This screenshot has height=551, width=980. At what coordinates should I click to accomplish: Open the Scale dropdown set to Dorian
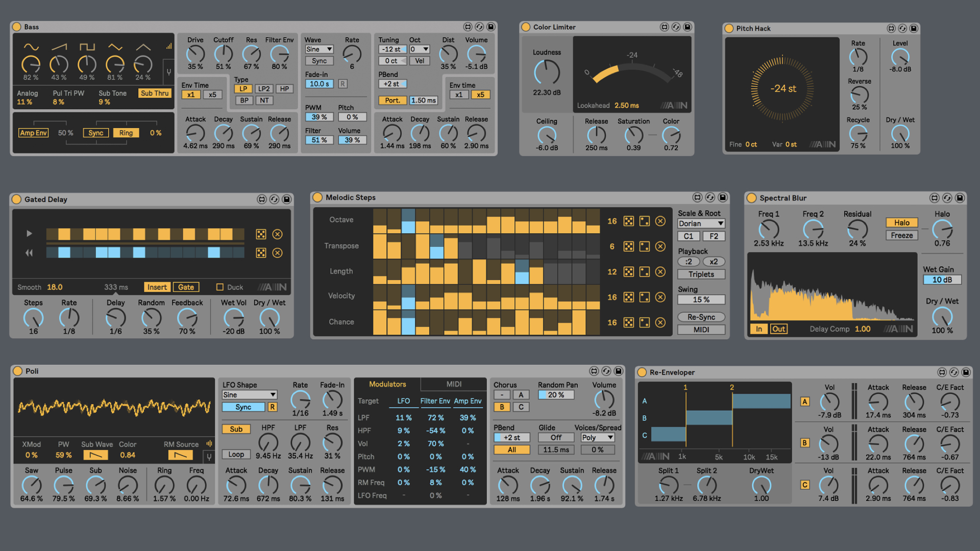pyautogui.click(x=701, y=223)
